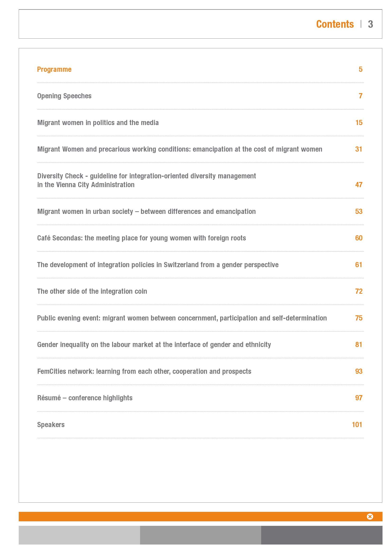The image size is (392, 554).
Task: Open Migrant women in urban society chapter
Action: point(146,212)
